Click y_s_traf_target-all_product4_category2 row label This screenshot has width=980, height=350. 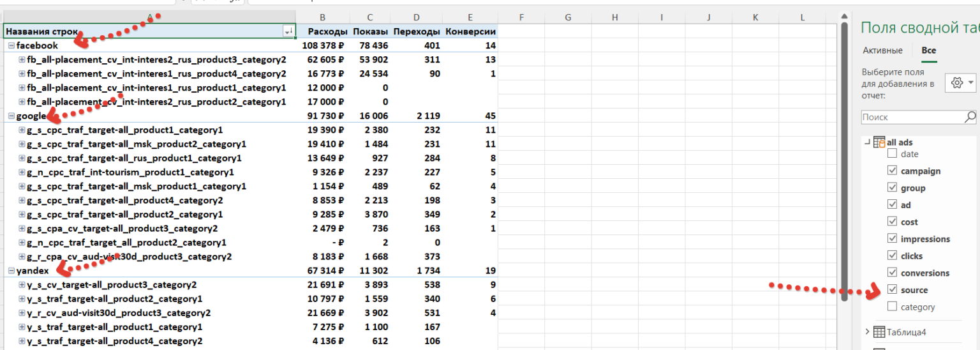pyautogui.click(x=115, y=341)
